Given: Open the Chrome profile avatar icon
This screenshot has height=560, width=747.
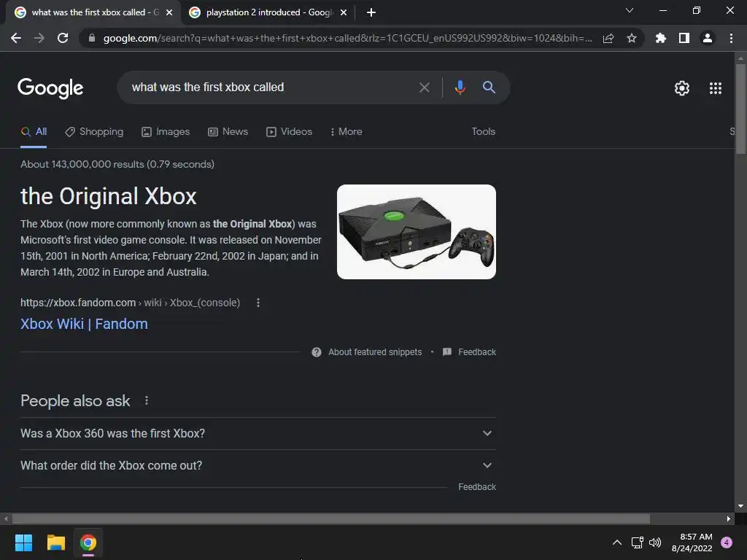Looking at the screenshot, I should pos(708,38).
